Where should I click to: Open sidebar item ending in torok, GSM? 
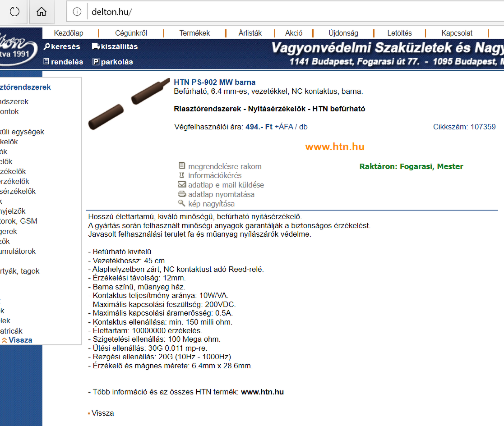pyautogui.click(x=18, y=221)
